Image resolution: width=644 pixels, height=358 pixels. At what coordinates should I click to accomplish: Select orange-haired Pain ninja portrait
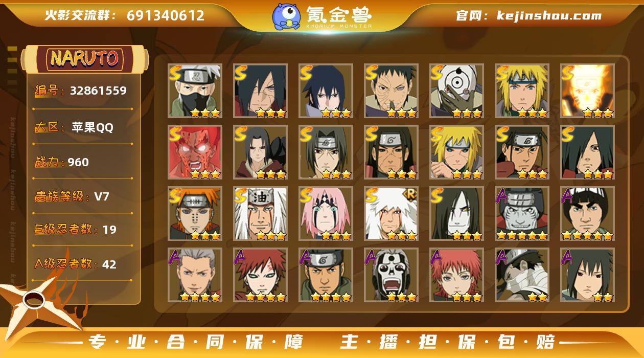click(x=195, y=214)
